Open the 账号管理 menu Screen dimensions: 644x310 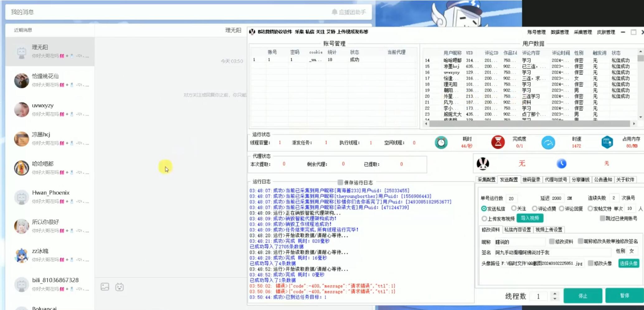[536, 32]
